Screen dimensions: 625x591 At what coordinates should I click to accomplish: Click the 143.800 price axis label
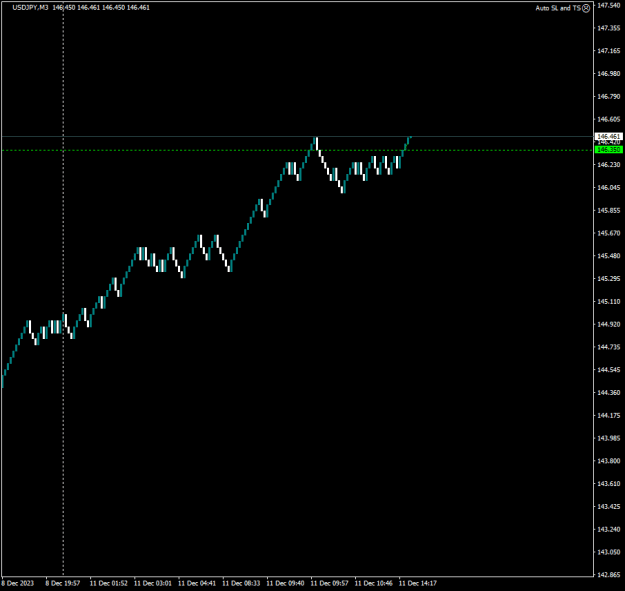coord(609,461)
